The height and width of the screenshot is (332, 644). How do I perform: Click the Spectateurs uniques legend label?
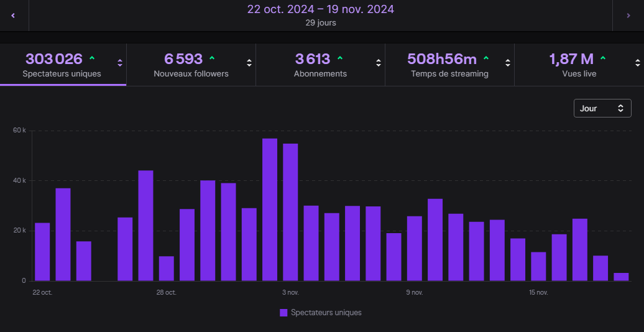326,313
